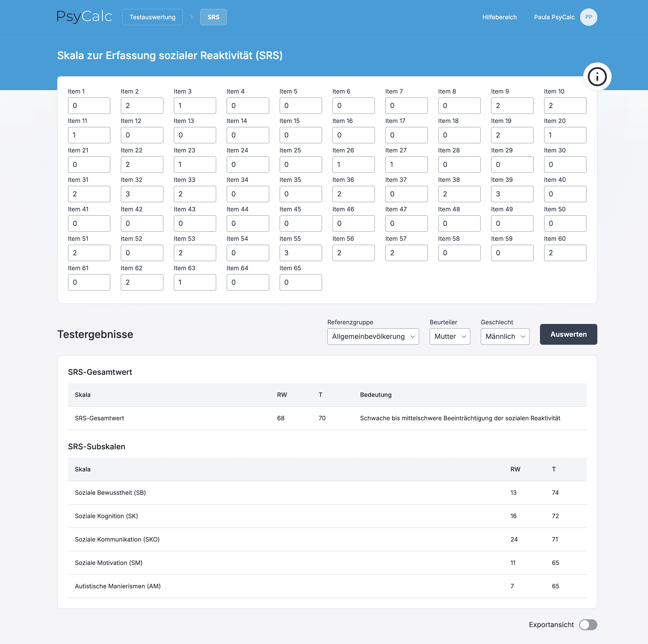Click the PsyCalc logo
The width and height of the screenshot is (648, 644).
pos(84,16)
